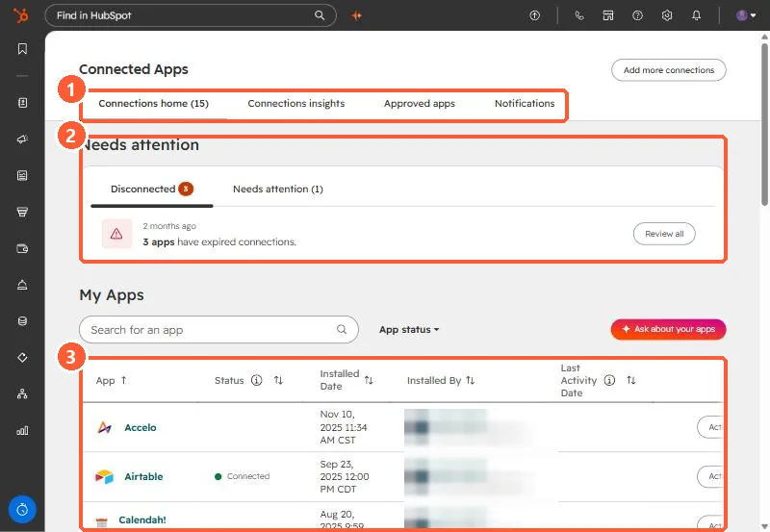
Task: Open the Marketing megaphone icon in sidebar
Action: [x=22, y=139]
